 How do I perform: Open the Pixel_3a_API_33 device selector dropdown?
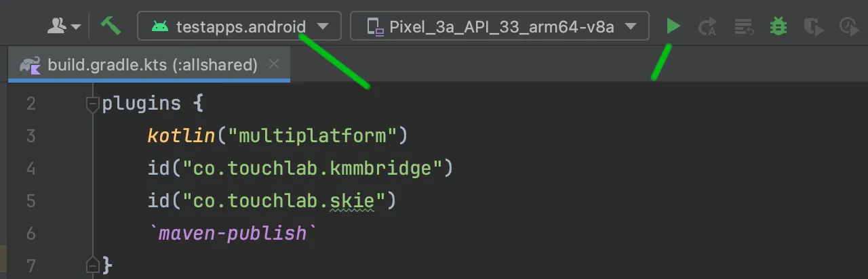[500, 26]
